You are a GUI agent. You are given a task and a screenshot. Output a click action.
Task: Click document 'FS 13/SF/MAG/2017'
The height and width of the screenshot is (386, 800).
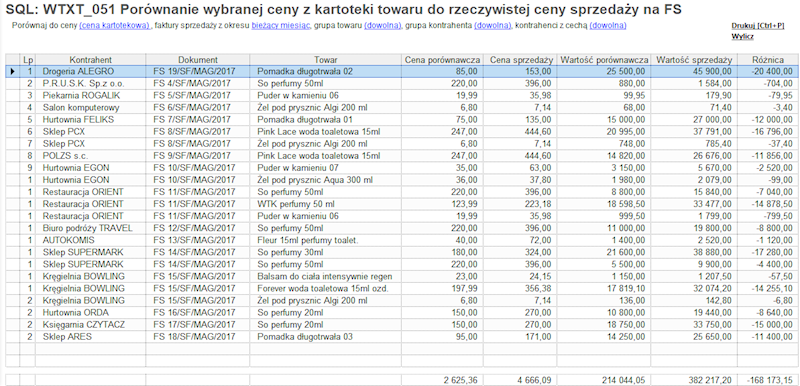point(198,240)
